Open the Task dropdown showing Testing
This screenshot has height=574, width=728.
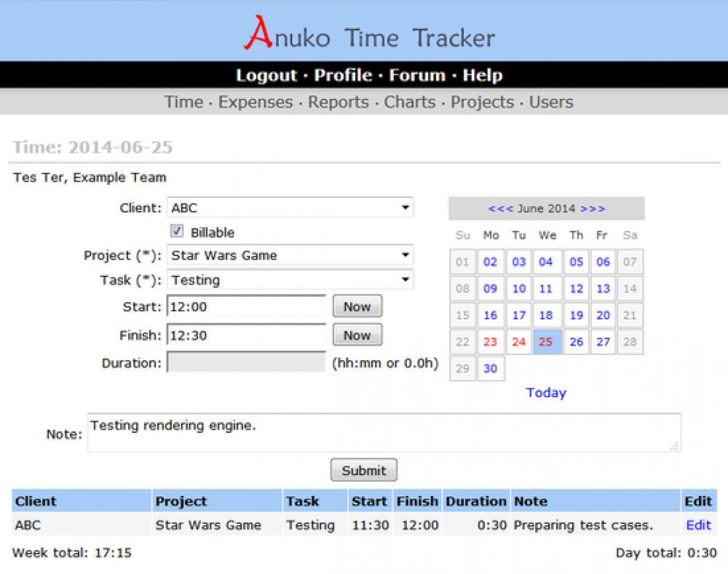pos(290,279)
